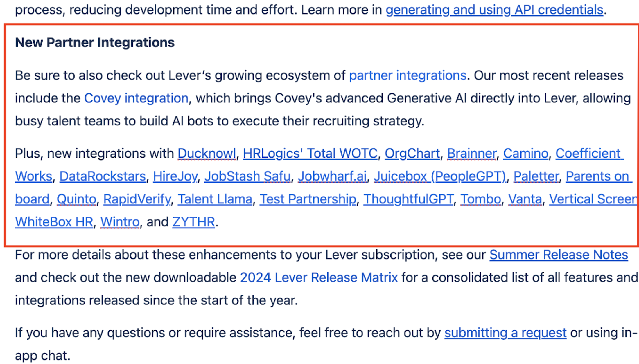
Task: Open the Summer Release Notes link
Action: point(559,255)
